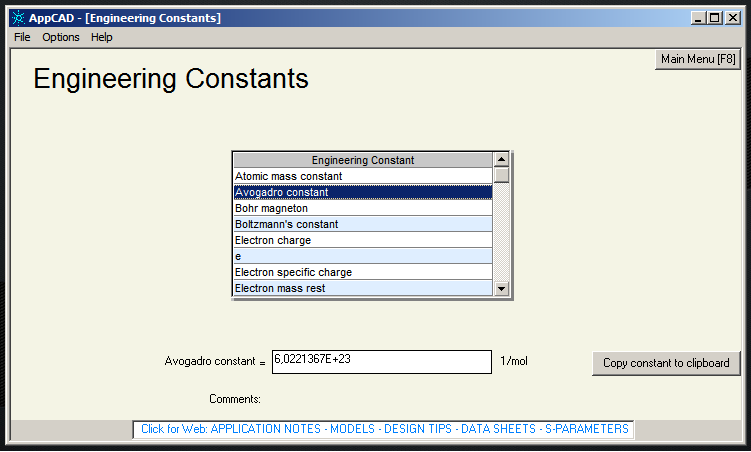751x452 pixels.
Task: Open the File menu
Action: click(x=22, y=37)
